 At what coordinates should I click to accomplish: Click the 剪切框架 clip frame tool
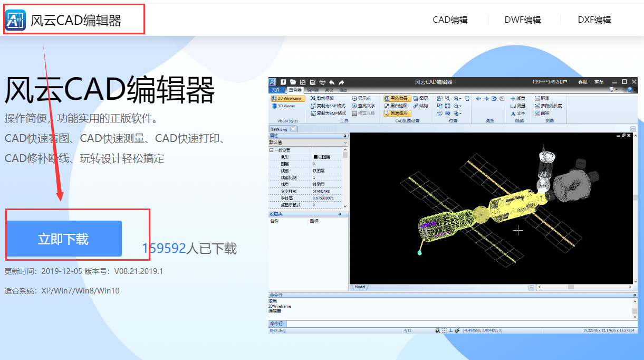tap(322, 98)
